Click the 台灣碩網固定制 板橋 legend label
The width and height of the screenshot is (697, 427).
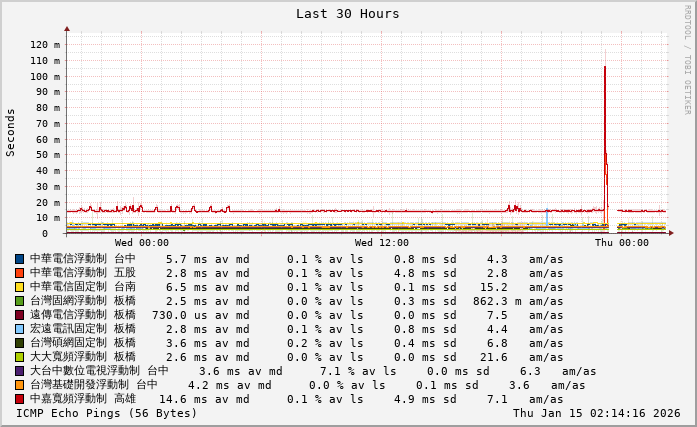click(x=82, y=343)
